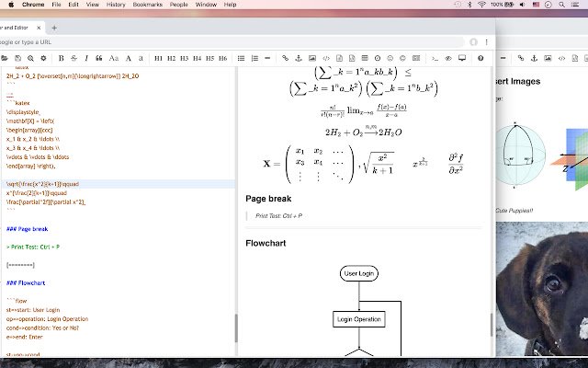Click the magnifier search icon in toolbar
Image resolution: width=588 pixels, height=368 pixels.
point(30,58)
